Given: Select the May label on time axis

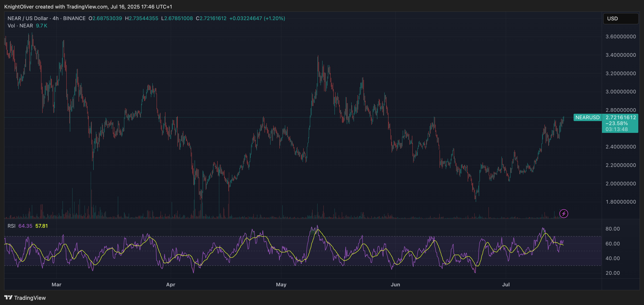Looking at the screenshot, I should (x=281, y=284).
